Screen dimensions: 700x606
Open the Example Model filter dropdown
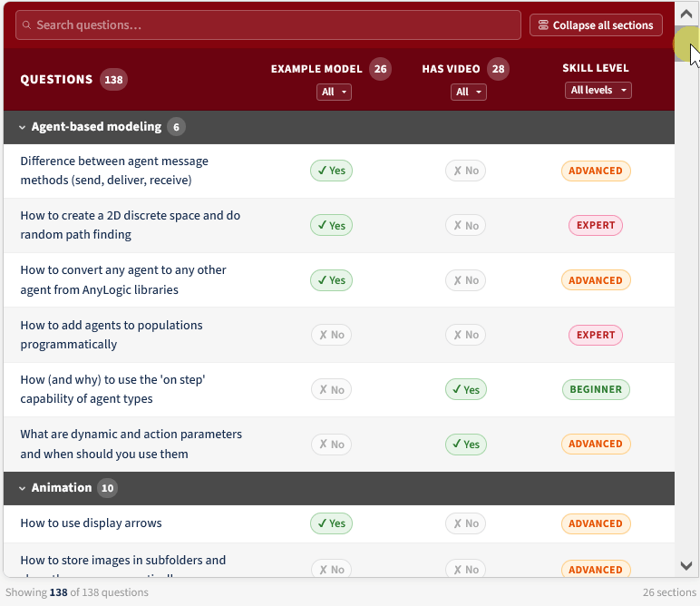tap(334, 92)
